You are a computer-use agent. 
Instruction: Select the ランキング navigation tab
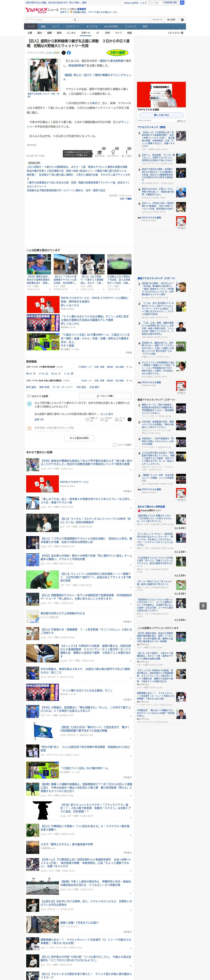(x=130, y=26)
